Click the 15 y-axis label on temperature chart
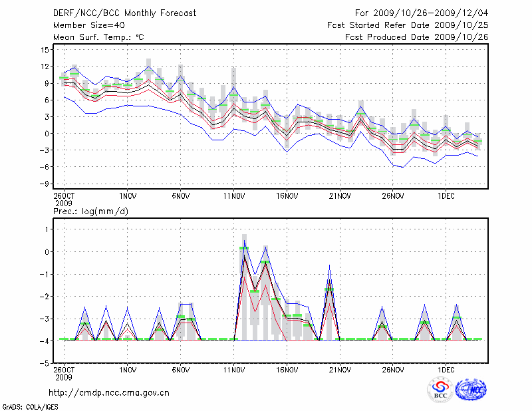Viewport: 532px width, 411px height. [45, 50]
